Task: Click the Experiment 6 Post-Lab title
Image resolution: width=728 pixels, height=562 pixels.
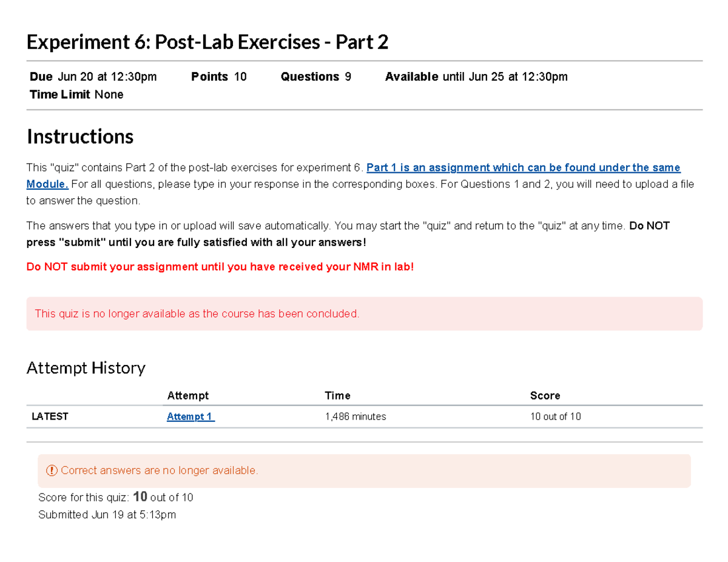Action: tap(207, 42)
